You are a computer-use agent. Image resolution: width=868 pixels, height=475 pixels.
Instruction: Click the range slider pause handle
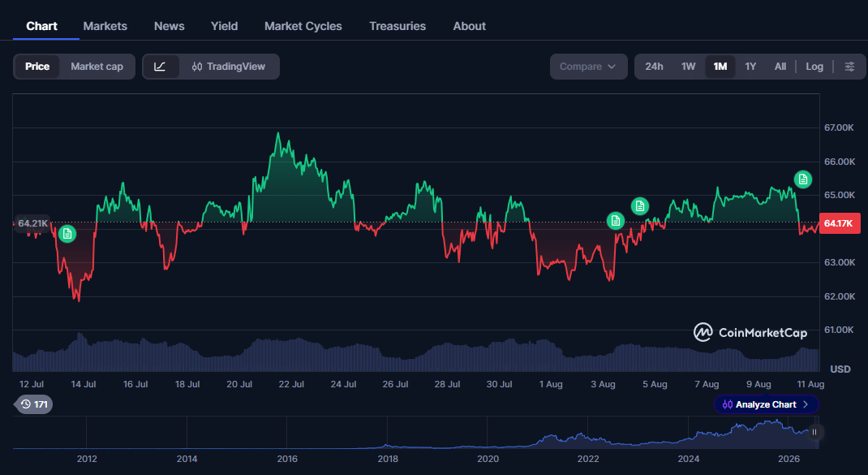(x=814, y=432)
